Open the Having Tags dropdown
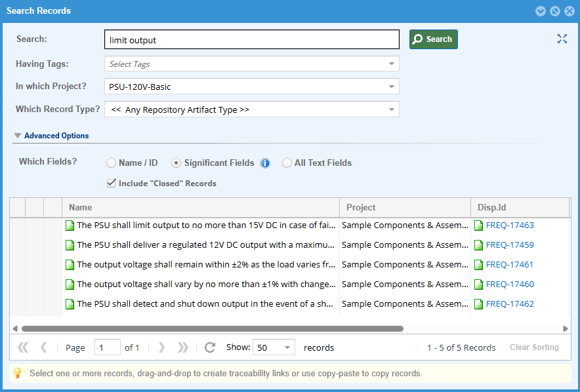The height and width of the screenshot is (392, 580). (392, 64)
